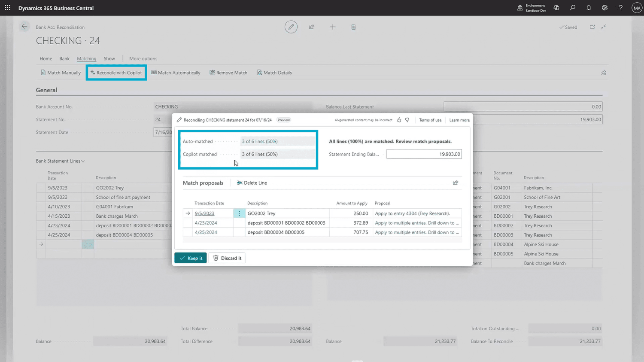Give a thumbs up on the Copilot proposal

[399, 120]
